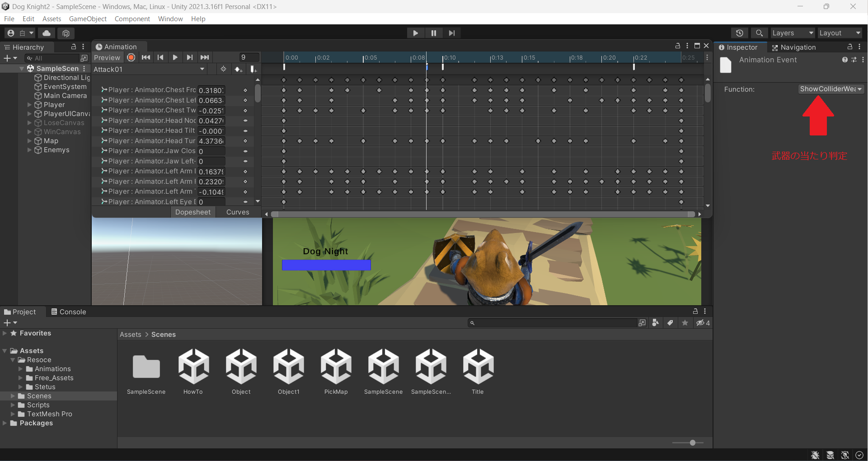
Task: Click the Assets breadcrumb link
Action: coord(131,334)
